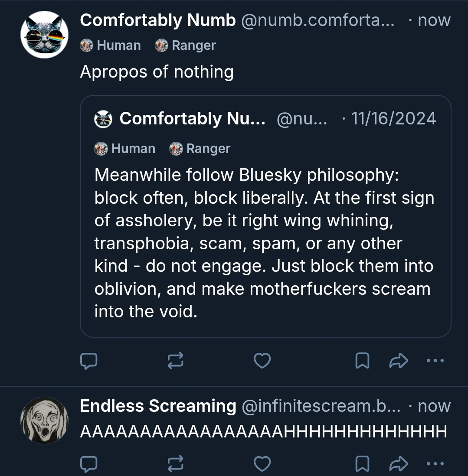Open more options on Comfortably Numb post
Screen dimensions: 468x476
[x=435, y=361]
